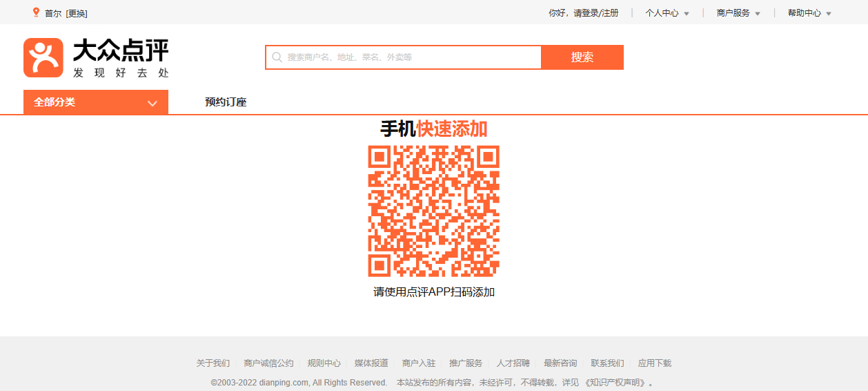Click chevron on 全部分类 bar
The height and width of the screenshot is (391, 868).
point(152,104)
